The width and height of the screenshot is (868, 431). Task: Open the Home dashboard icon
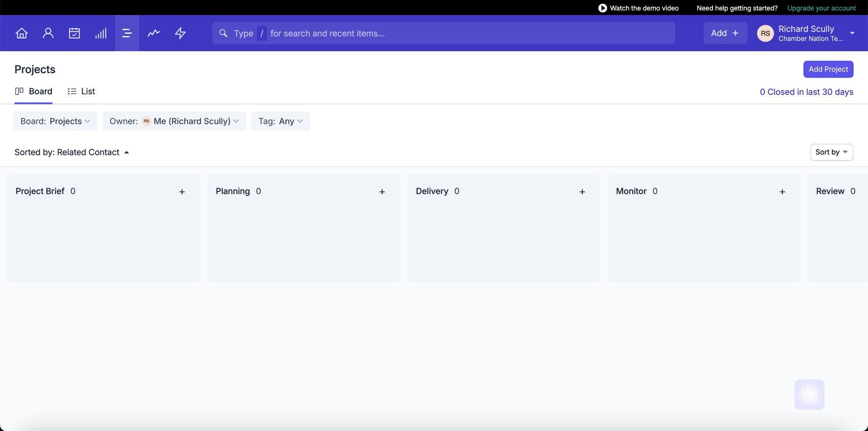point(21,33)
